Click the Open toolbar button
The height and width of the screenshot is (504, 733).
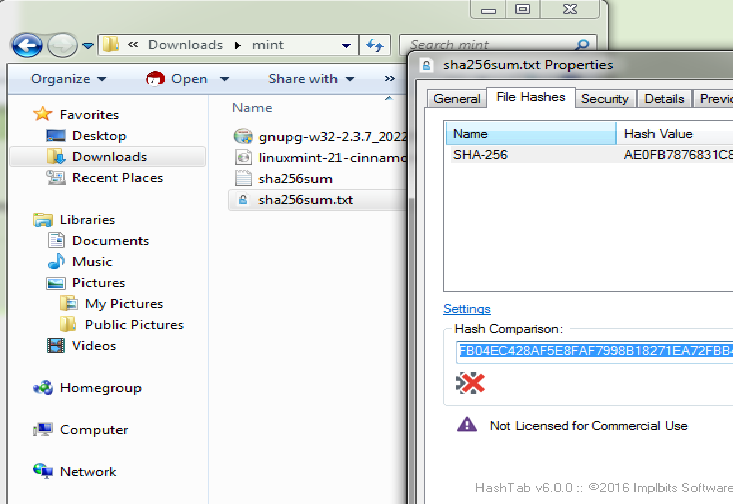[177, 79]
